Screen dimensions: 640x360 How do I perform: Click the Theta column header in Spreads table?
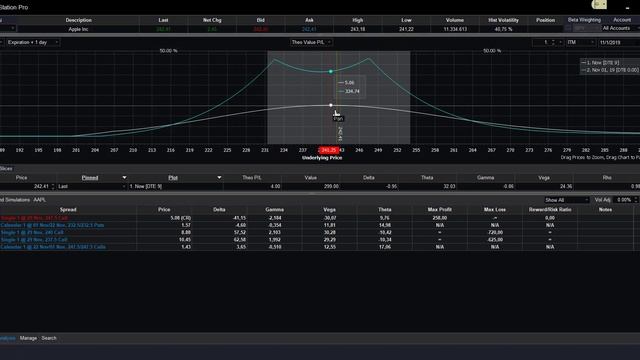[x=384, y=210]
